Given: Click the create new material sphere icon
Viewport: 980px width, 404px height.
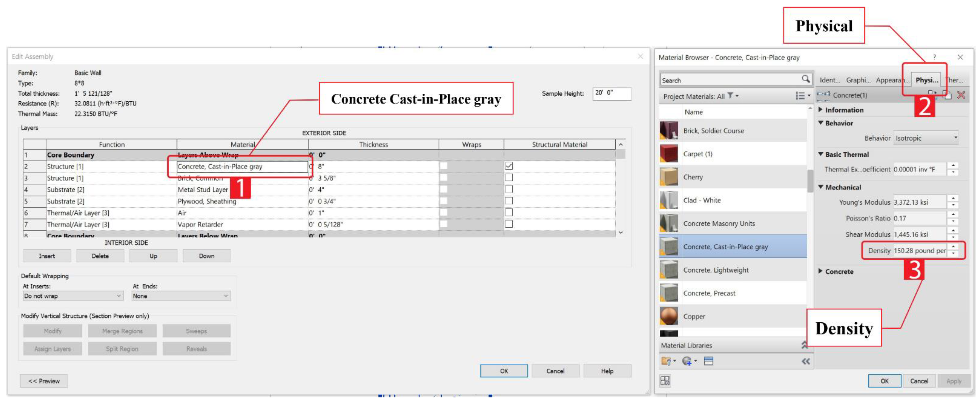Looking at the screenshot, I should (687, 361).
